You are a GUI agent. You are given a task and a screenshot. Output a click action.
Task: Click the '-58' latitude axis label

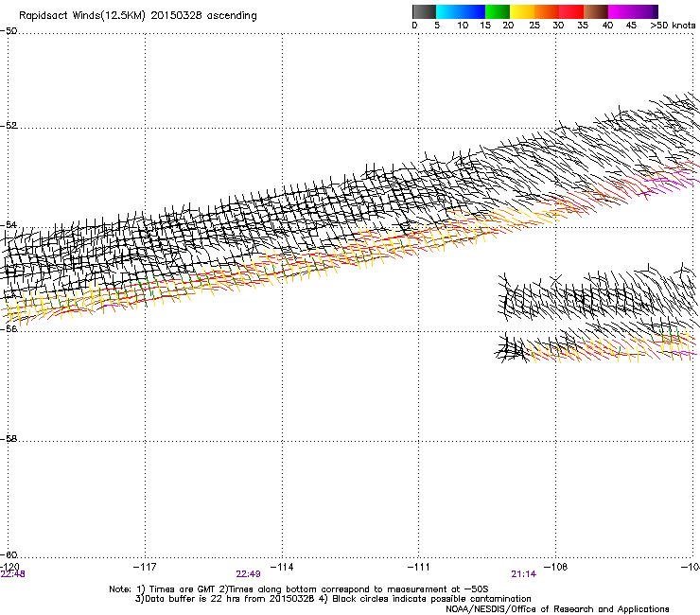9,439
